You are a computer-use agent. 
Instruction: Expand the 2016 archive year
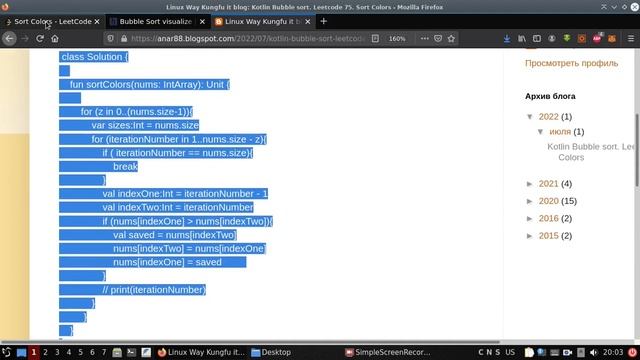[x=530, y=219]
